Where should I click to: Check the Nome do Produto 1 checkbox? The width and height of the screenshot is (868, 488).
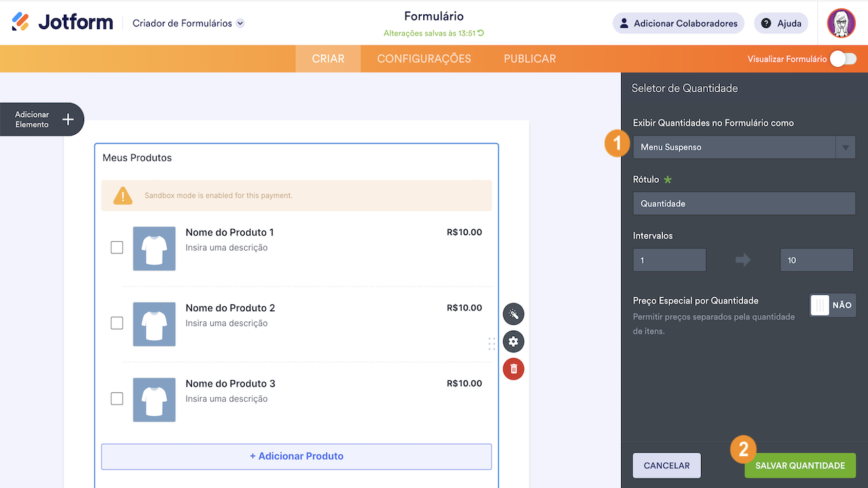tap(117, 247)
